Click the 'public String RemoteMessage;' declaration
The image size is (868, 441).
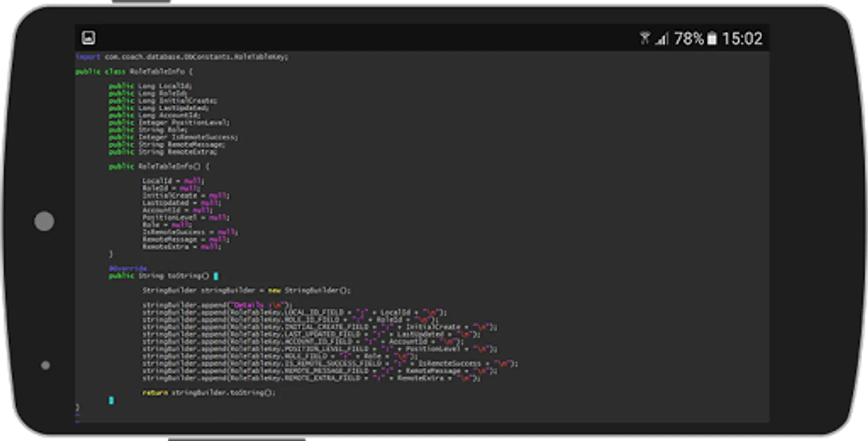click(x=167, y=145)
